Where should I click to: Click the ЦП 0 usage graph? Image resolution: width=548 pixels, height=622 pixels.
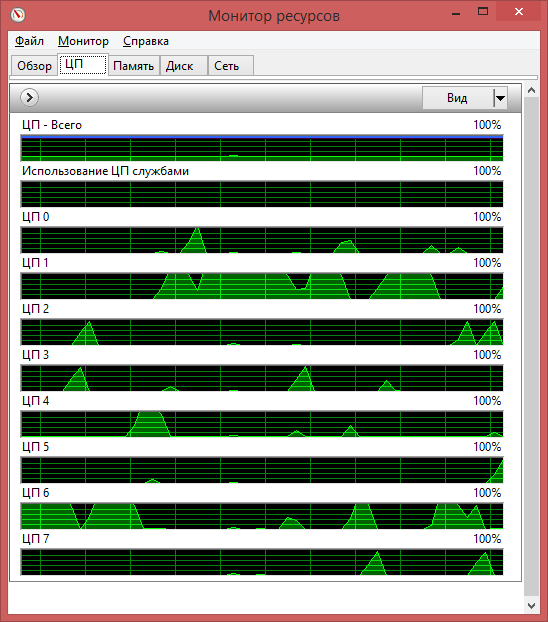pos(262,240)
